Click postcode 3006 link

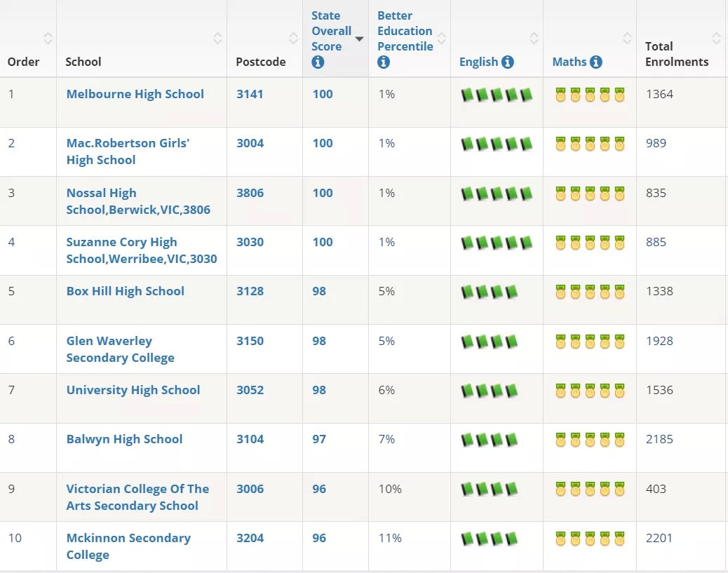(250, 489)
